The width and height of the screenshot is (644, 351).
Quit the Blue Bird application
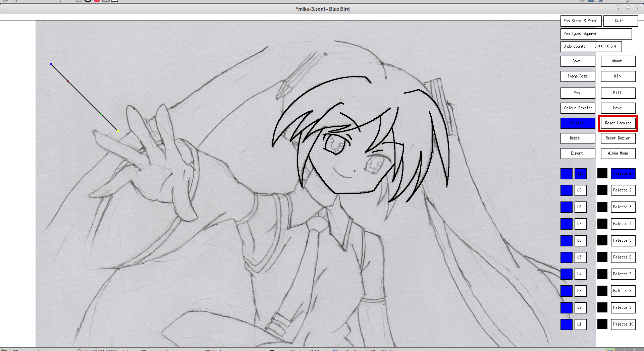click(621, 21)
